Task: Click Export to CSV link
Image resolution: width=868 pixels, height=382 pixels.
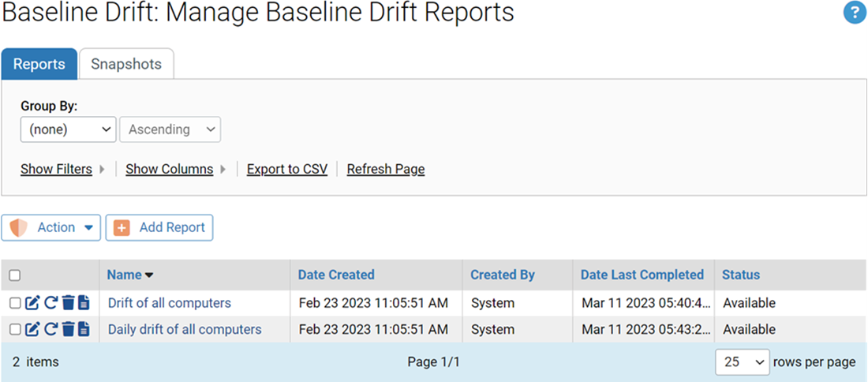Action: point(287,169)
